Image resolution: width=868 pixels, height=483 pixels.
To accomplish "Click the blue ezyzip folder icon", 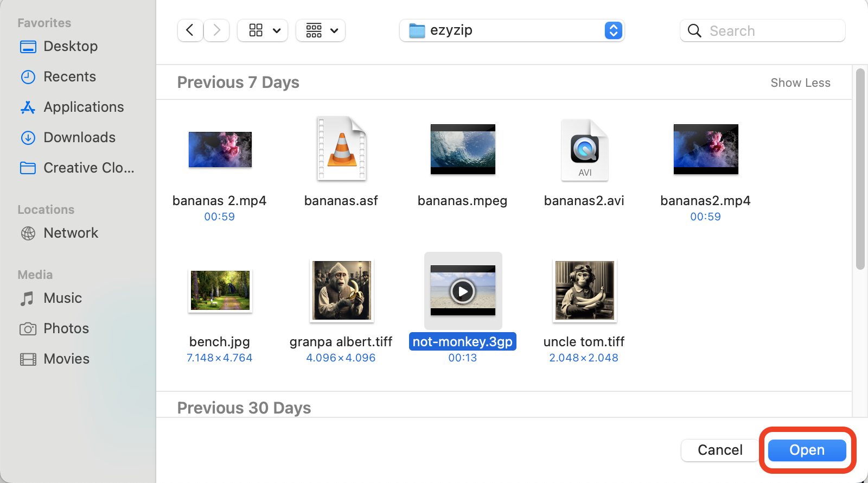I will coord(417,31).
